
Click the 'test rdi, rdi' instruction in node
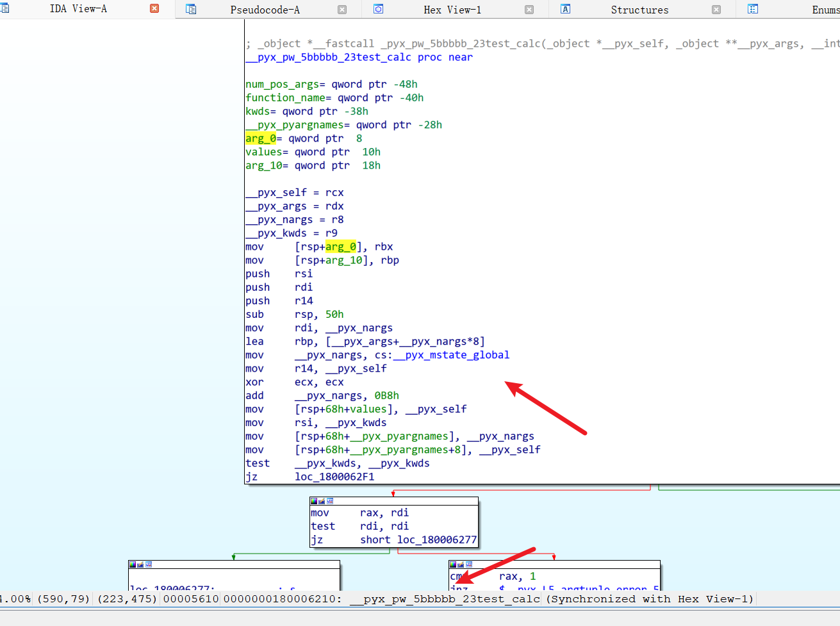(x=359, y=526)
